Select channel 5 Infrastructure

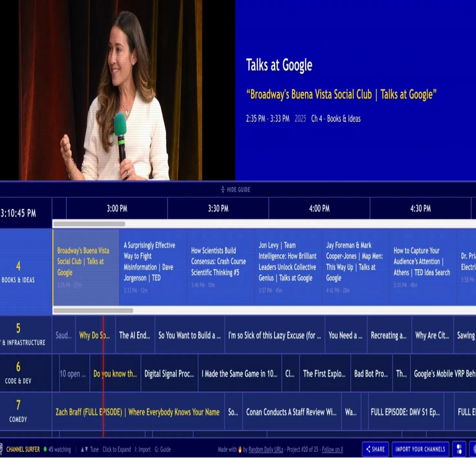(x=26, y=335)
